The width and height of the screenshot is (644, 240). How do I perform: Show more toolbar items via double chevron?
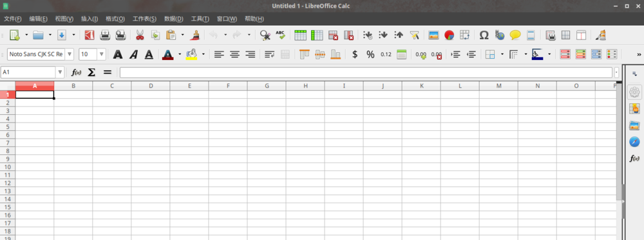click(639, 54)
